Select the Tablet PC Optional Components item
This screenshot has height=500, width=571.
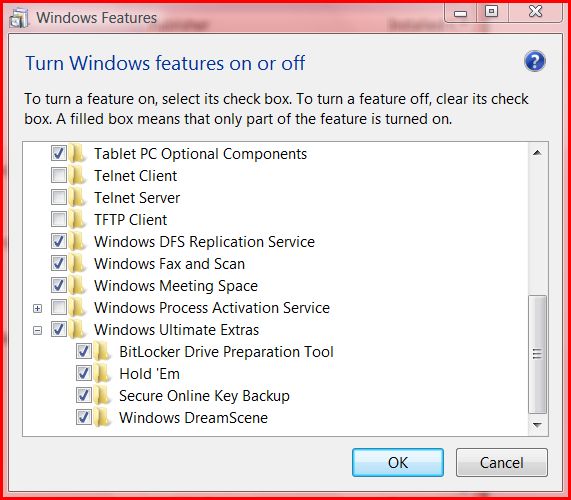(200, 154)
